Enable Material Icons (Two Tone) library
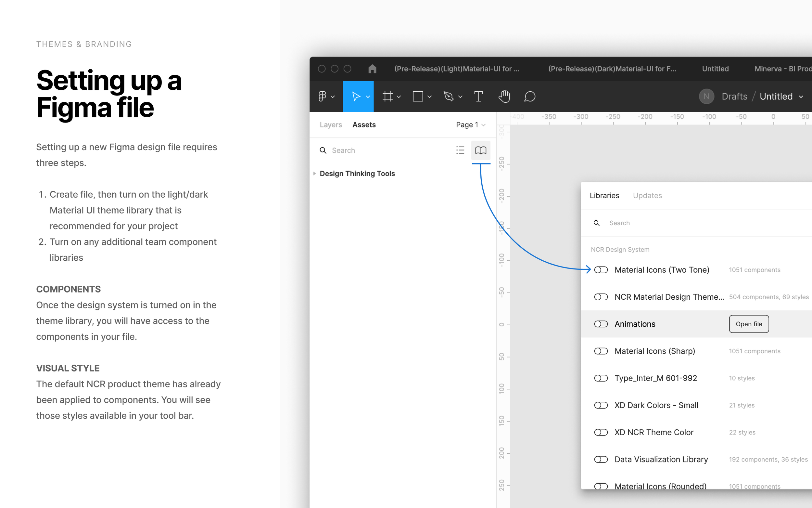 601,270
